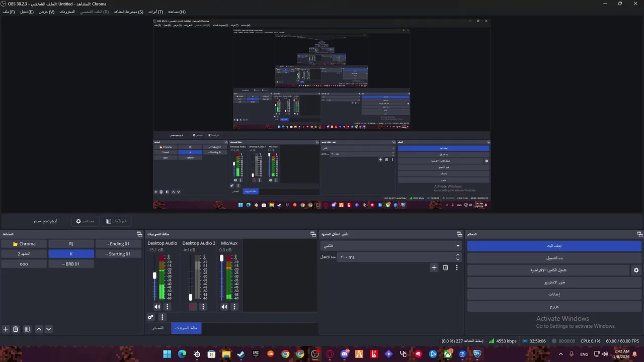This screenshot has width=644, height=362.
Task: Mute Desktop Audio speaker icon
Action: tap(157, 307)
